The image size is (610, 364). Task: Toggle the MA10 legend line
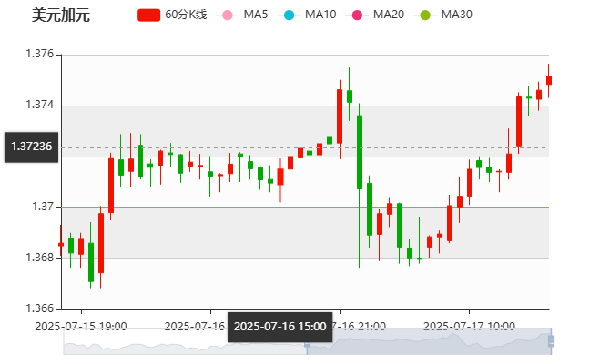[x=307, y=15]
